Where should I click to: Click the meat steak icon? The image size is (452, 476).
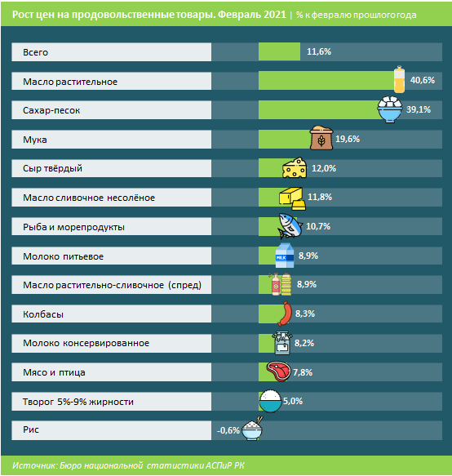pyautogui.click(x=278, y=371)
